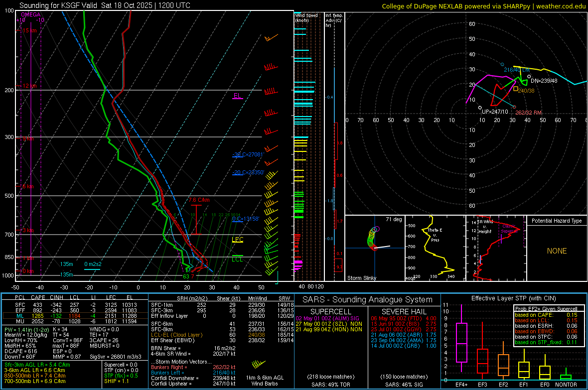Click the cyan 0 m2s2 label
The image size is (588, 390).
[93, 264]
